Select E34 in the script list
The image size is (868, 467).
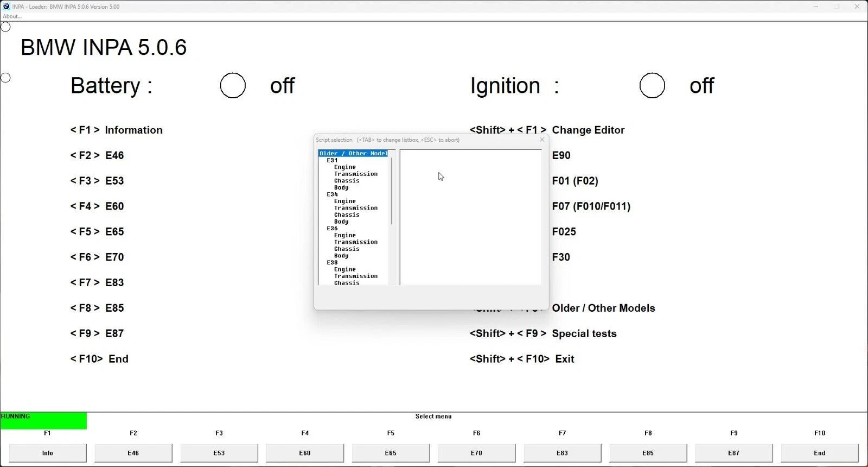click(332, 194)
